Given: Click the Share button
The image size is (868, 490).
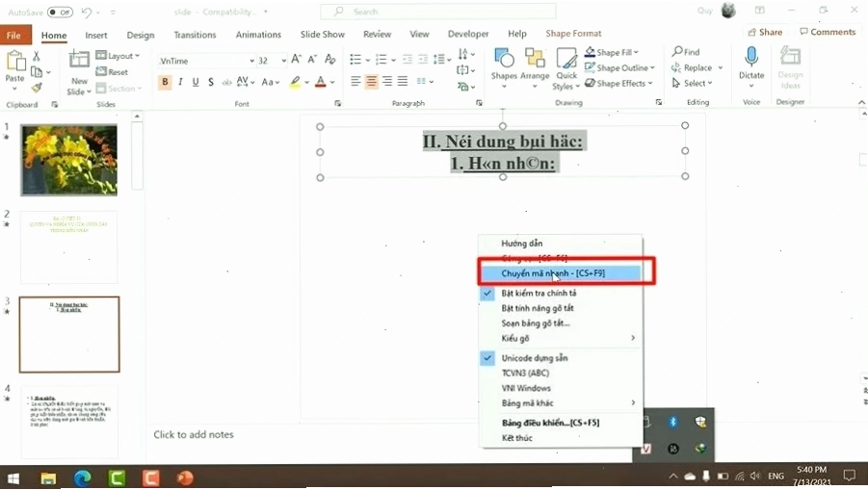Looking at the screenshot, I should [x=765, y=32].
